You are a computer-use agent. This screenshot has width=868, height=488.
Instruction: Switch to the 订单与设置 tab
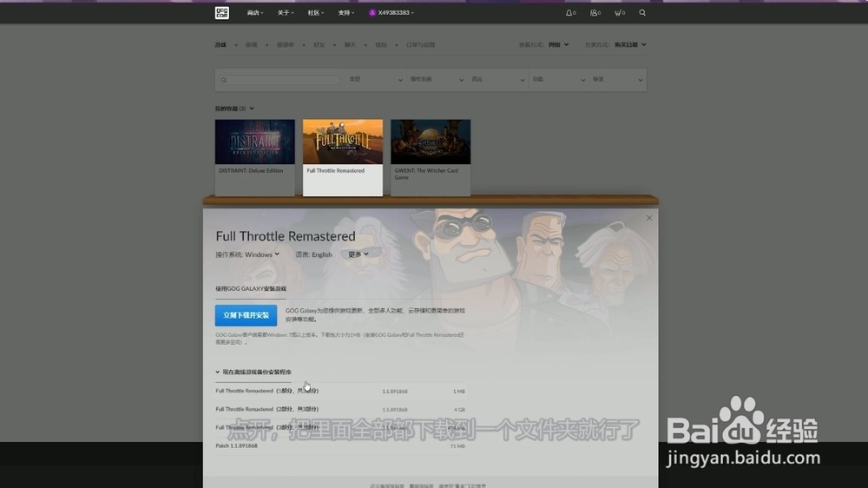point(421,45)
